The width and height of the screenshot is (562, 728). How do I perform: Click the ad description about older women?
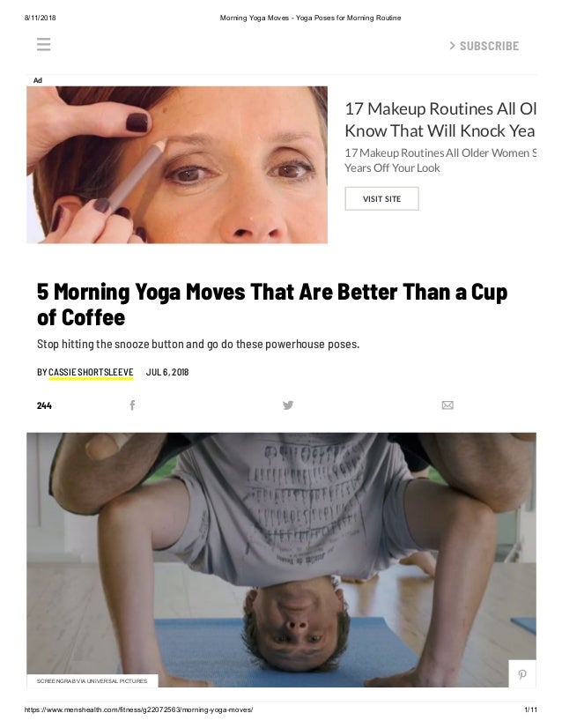tap(440, 160)
